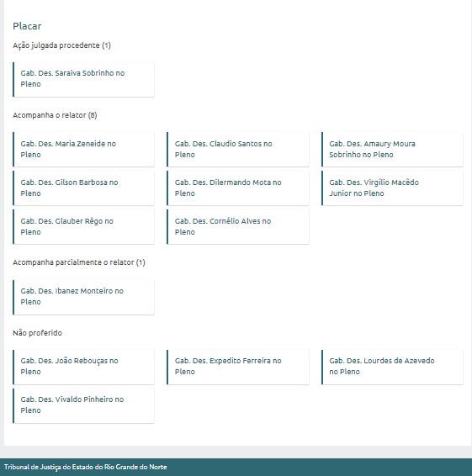Screen dimensions: 472x476
Task: Click the Placar section title
Action: click(27, 26)
